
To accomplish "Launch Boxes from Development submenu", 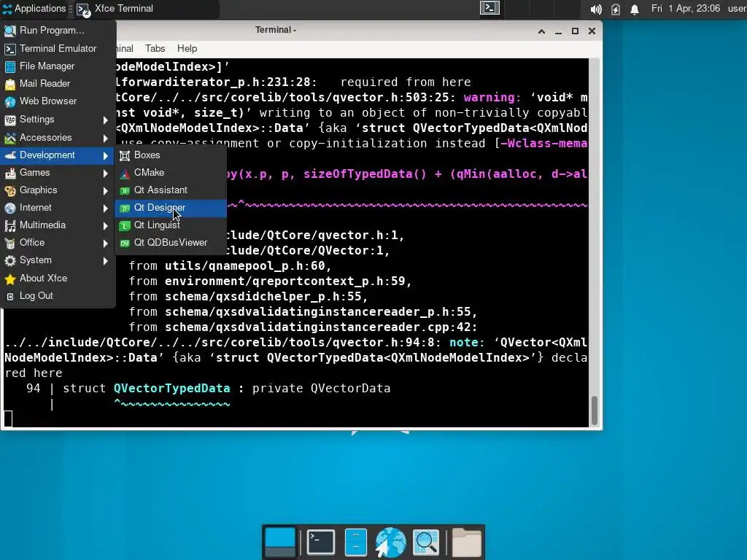I will pyautogui.click(x=171, y=155).
